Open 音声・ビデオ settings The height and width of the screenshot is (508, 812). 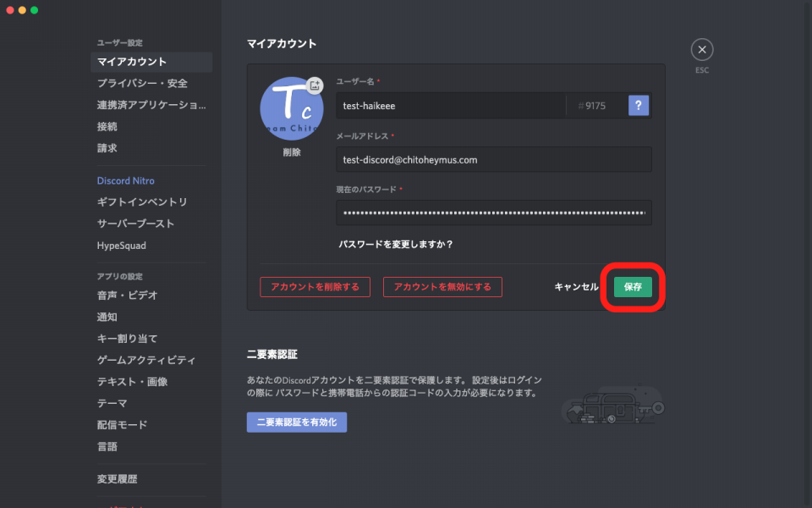[x=151, y=295]
